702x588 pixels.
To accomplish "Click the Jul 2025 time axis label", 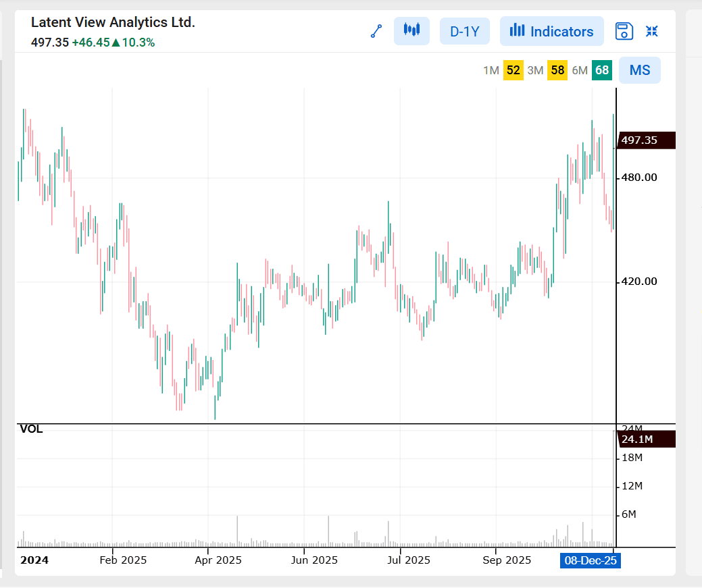I will (409, 560).
